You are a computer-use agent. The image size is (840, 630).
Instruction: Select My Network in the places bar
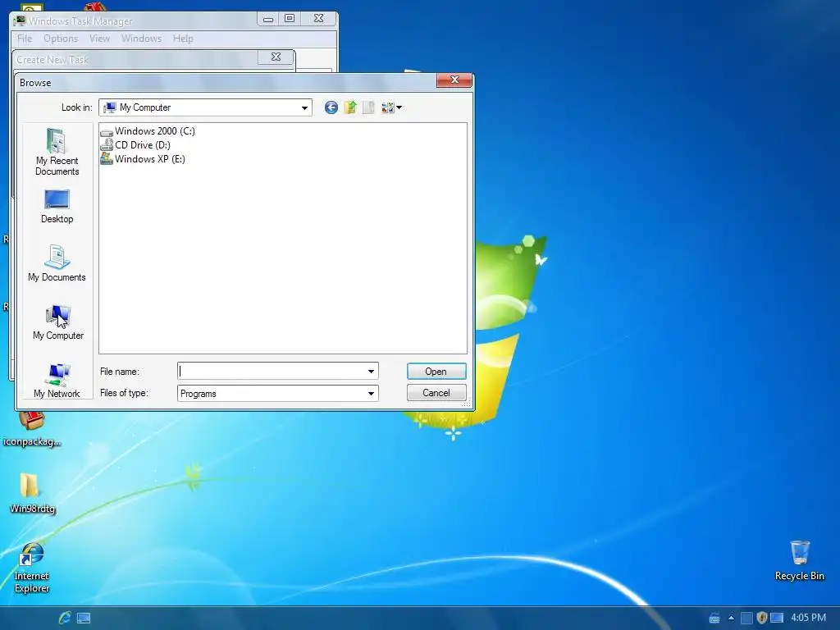[x=57, y=381]
